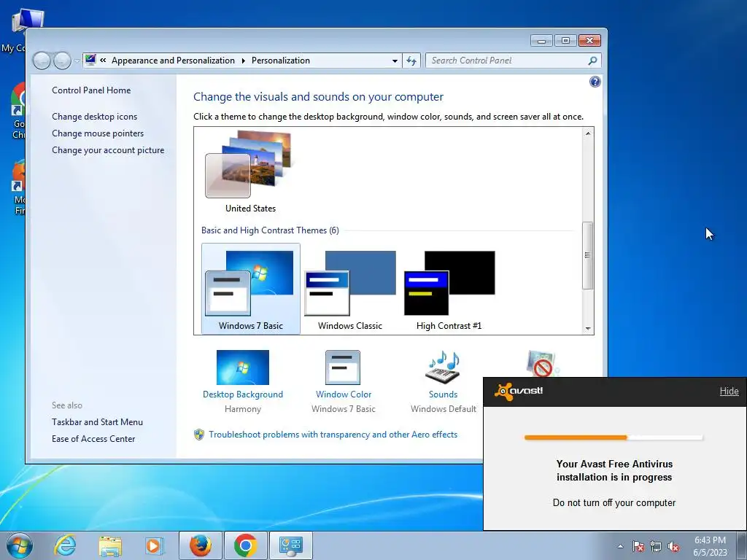The image size is (747, 560).
Task: Open the Windows Start menu
Action: pyautogui.click(x=20, y=545)
